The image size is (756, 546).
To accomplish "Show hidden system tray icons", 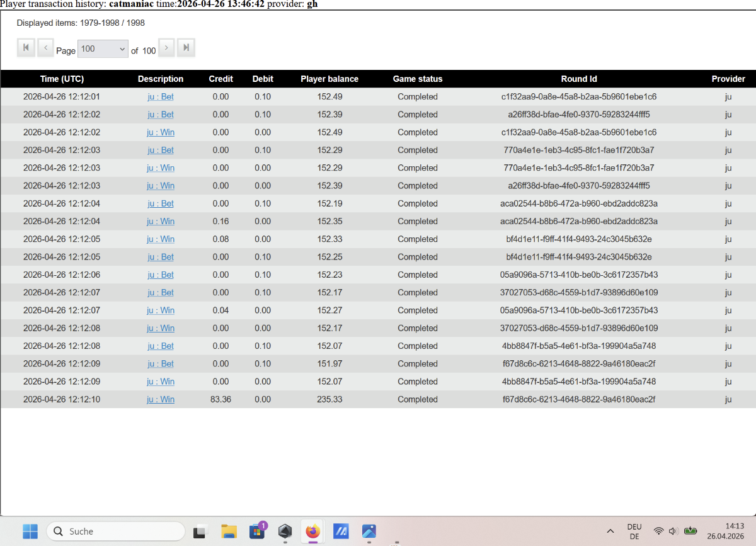I will (x=610, y=531).
